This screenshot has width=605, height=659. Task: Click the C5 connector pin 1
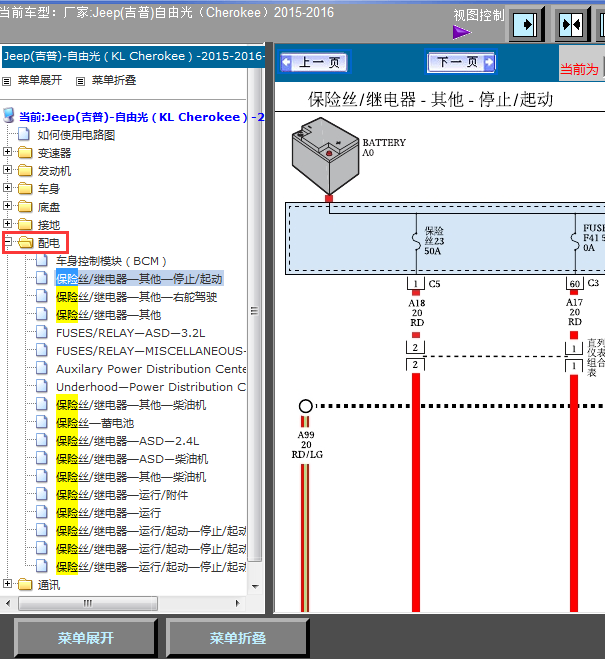(416, 284)
